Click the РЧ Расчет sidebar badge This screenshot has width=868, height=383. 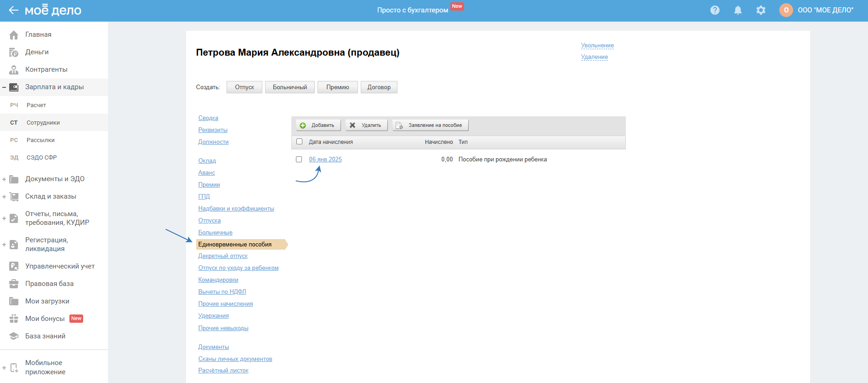click(x=14, y=105)
